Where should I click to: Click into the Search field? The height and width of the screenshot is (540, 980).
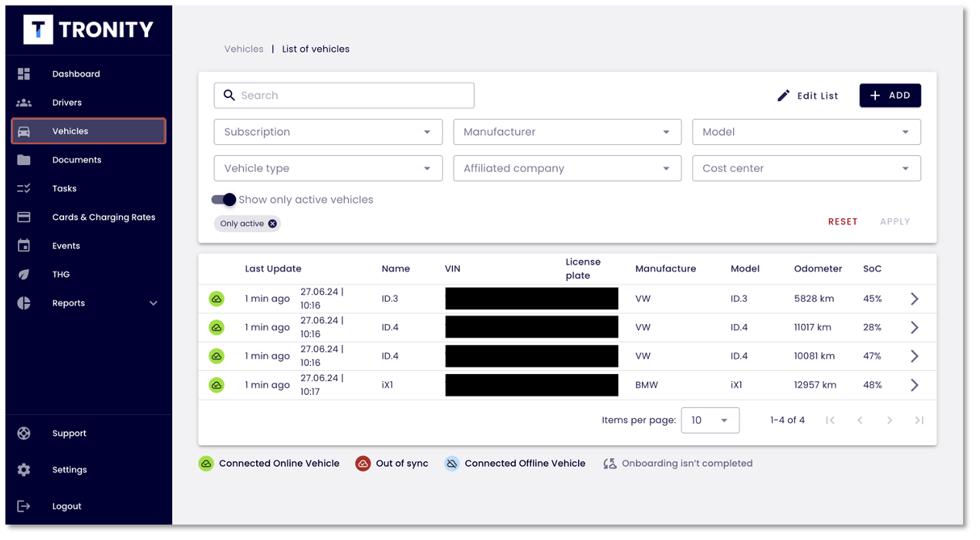tap(344, 96)
